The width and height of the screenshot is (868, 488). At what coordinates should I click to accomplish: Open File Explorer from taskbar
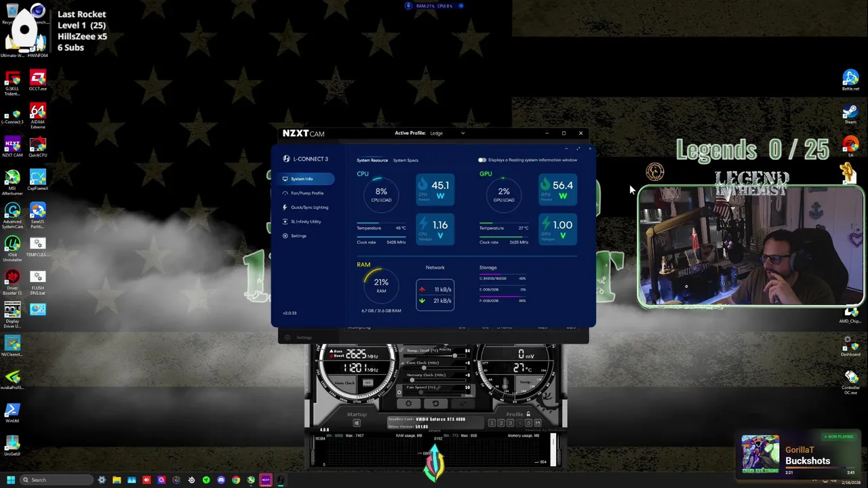(117, 480)
